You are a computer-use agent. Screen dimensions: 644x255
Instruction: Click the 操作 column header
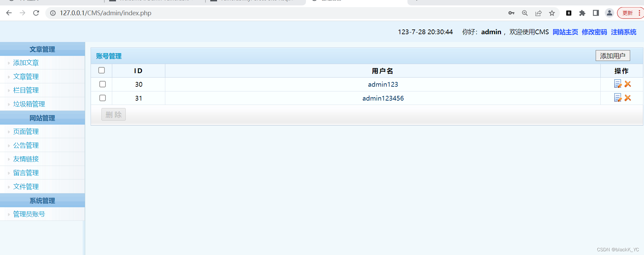[621, 71]
